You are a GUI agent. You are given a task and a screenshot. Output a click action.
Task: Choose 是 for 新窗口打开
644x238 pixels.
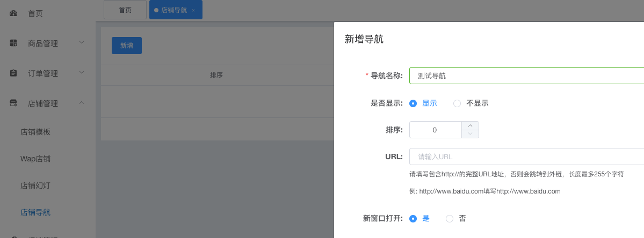(x=419, y=219)
